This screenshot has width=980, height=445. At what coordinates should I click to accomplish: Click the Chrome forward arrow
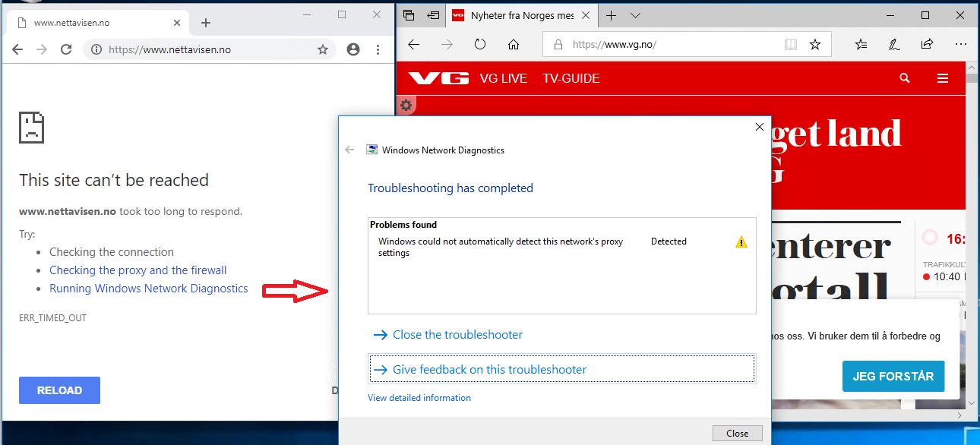point(42,49)
